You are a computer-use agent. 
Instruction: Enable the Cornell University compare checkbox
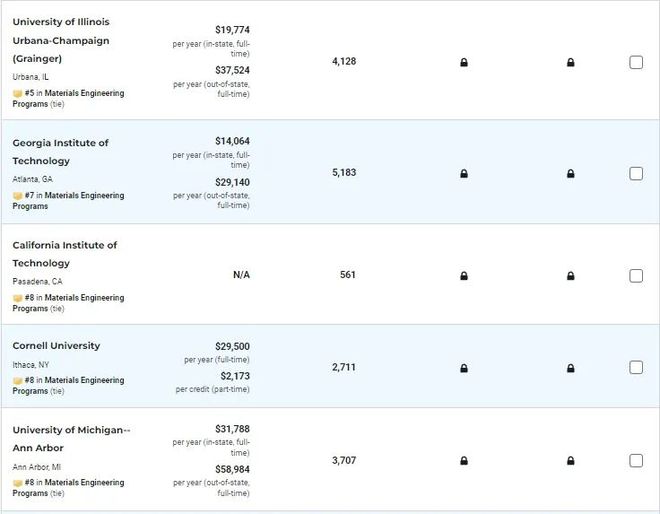[x=636, y=367]
